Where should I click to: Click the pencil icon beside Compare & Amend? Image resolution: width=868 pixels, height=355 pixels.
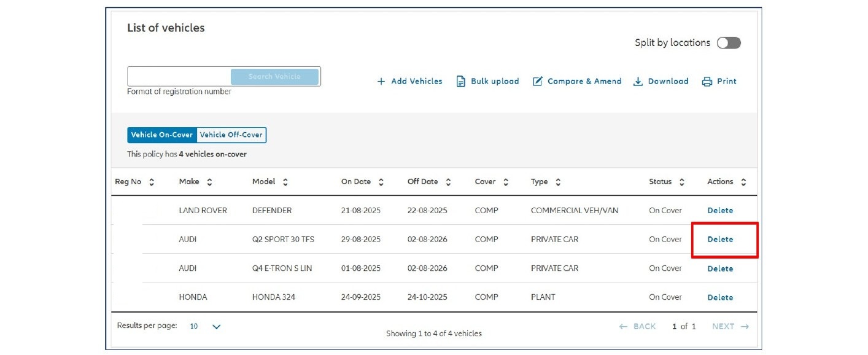538,81
